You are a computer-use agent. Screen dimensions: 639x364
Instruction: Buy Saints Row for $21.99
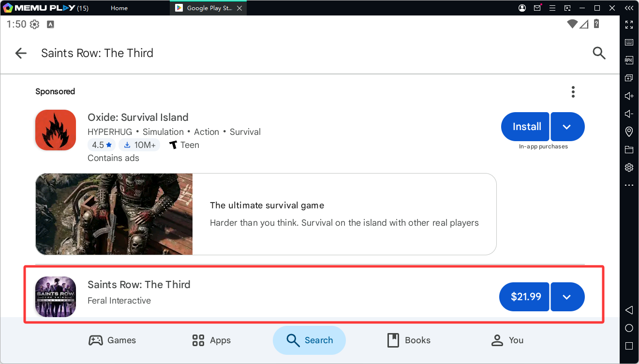[x=524, y=297]
